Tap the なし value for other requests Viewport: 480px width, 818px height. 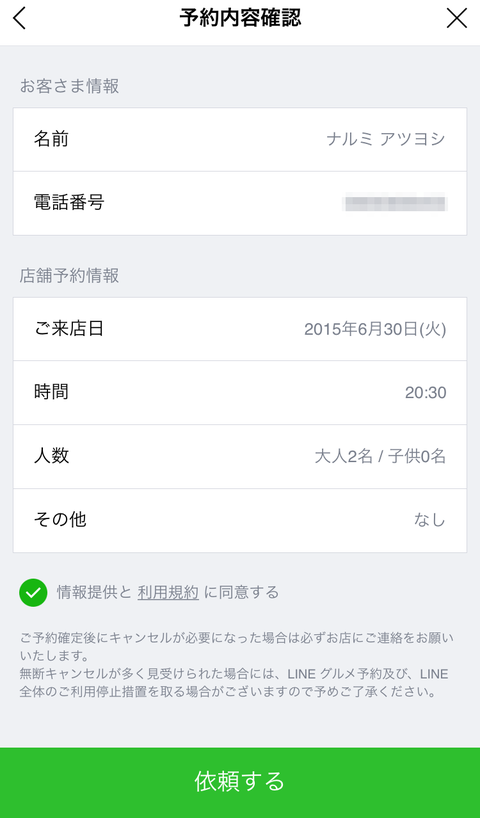[430, 520]
